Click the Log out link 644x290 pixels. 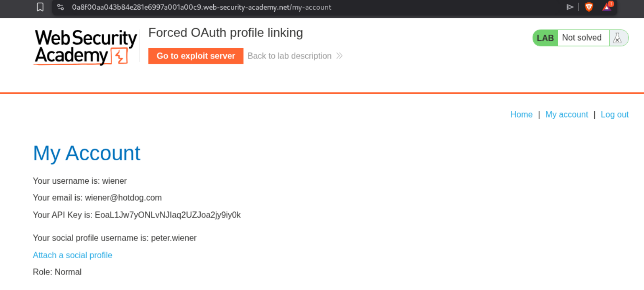614,115
